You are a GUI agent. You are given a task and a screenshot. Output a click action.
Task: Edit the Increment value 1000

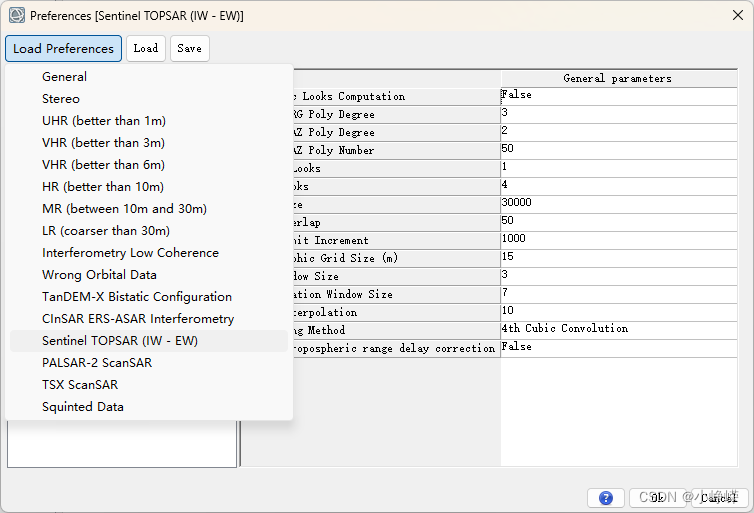tap(618, 240)
